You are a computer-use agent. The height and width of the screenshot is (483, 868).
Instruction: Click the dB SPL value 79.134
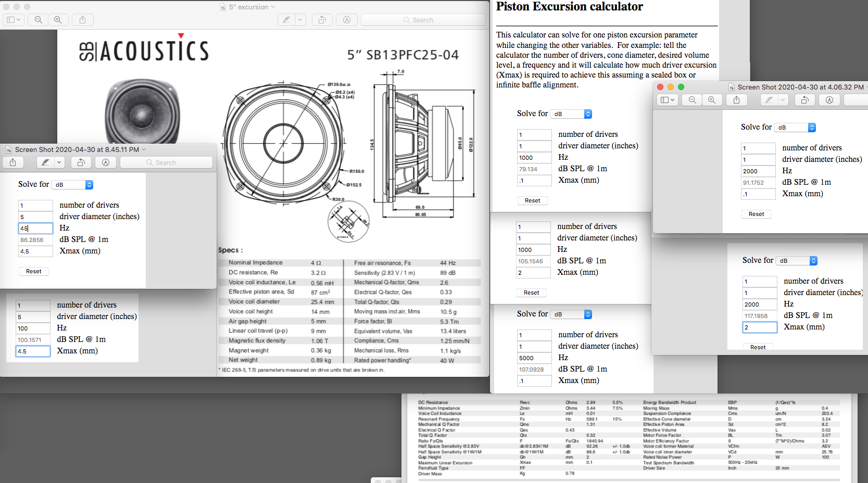tap(534, 169)
